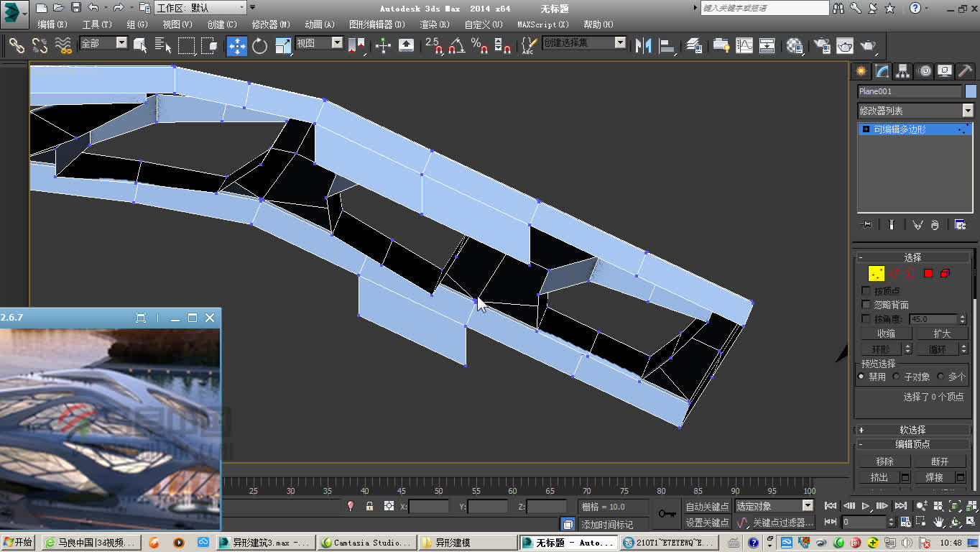Click the 焊接 button
Screen dimensions: 980x552
(x=935, y=477)
